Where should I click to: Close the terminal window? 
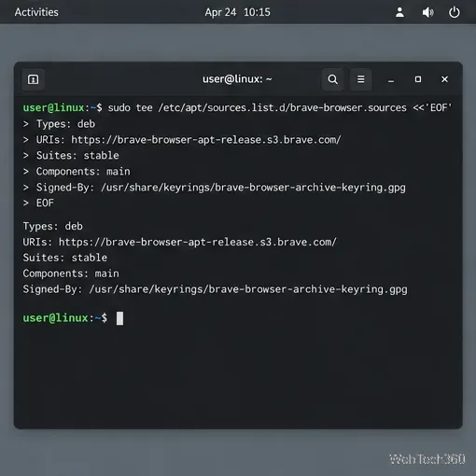tap(444, 79)
